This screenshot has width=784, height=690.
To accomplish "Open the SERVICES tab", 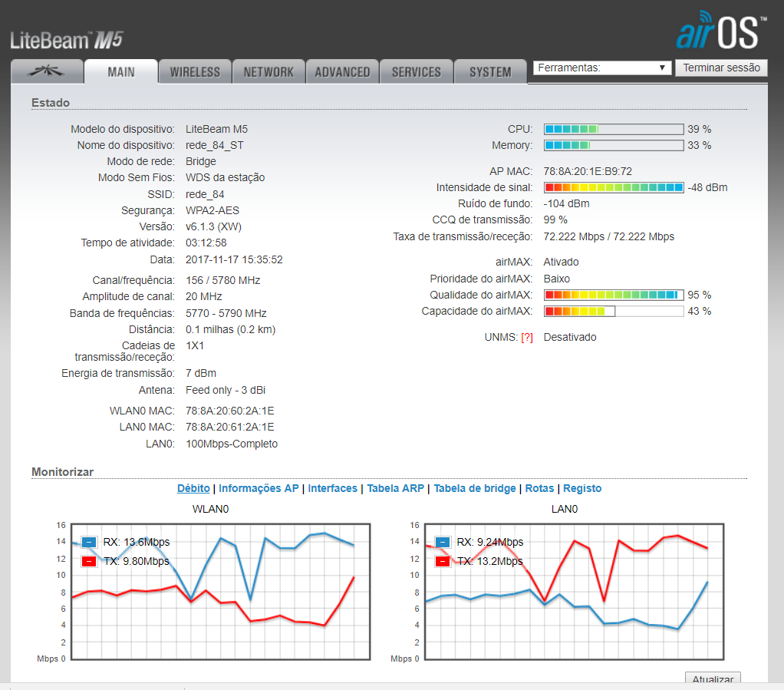I will [x=417, y=71].
